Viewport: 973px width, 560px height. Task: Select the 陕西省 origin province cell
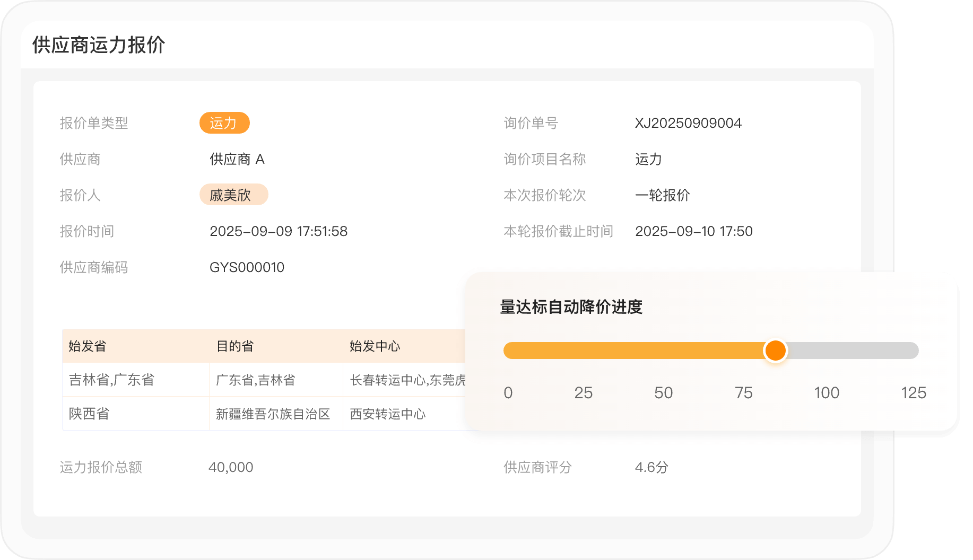[89, 414]
